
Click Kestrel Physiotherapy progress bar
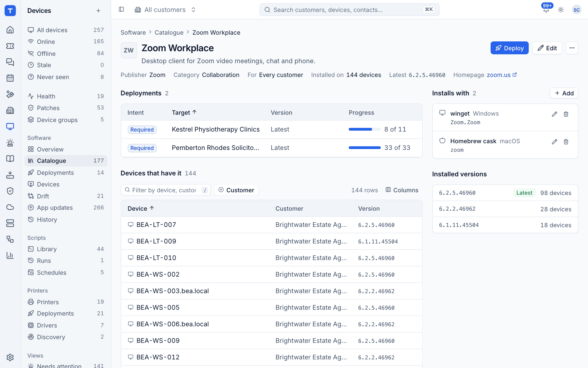[x=364, y=129]
